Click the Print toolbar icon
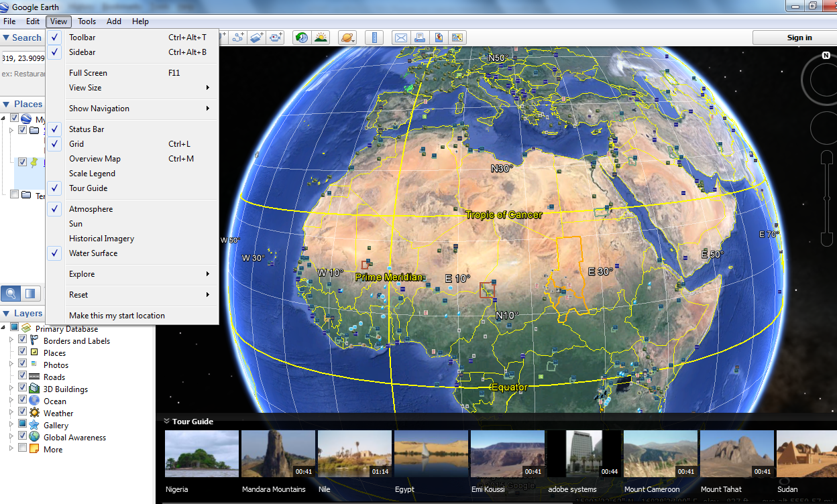This screenshot has width=837, height=504. point(419,38)
